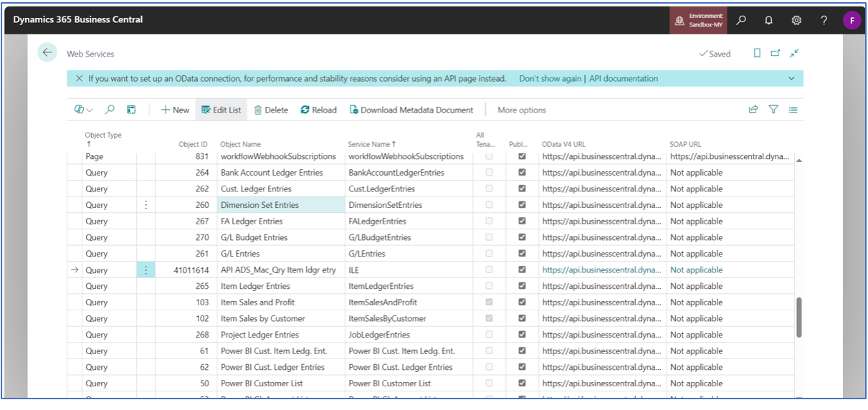The width and height of the screenshot is (868, 410).
Task: Open the OData V4 URL column header
Action: (x=563, y=144)
